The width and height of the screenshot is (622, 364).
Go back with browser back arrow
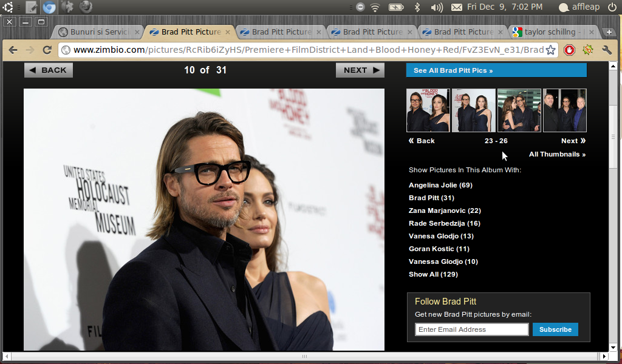point(13,50)
